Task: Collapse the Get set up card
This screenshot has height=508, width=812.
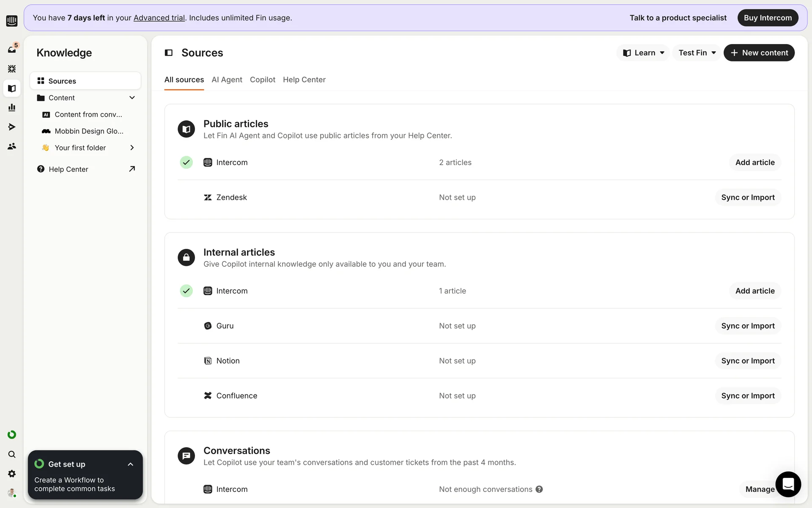Action: pyautogui.click(x=130, y=464)
